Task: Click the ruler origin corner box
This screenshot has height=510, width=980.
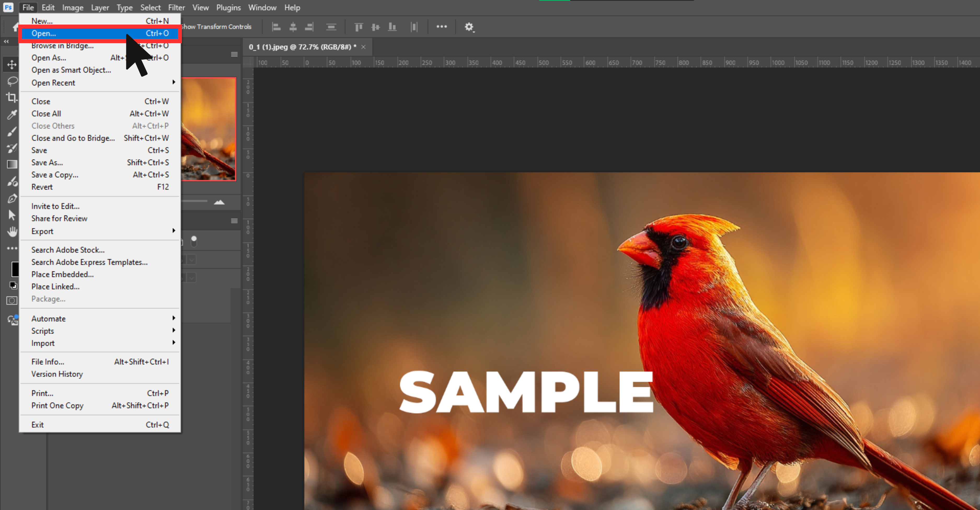Action: [248, 62]
